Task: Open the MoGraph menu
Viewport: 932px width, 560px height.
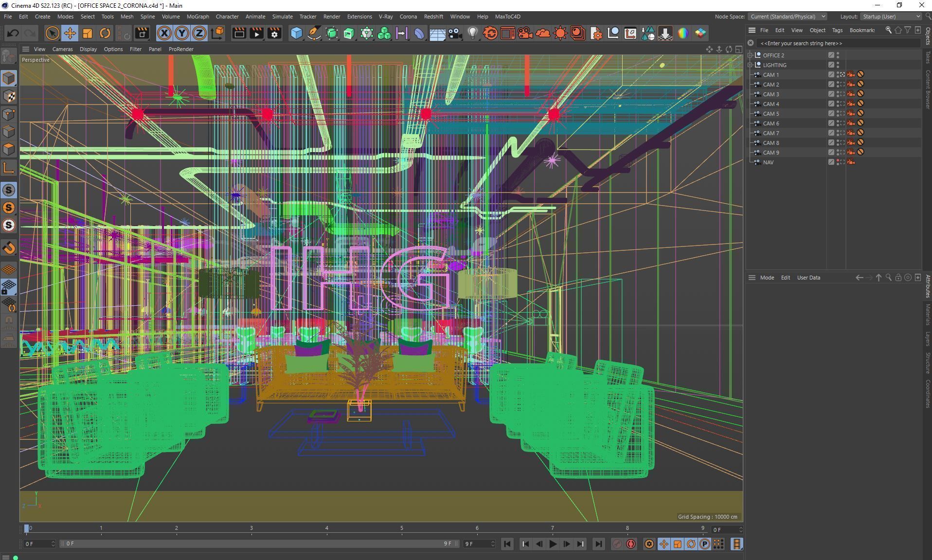Action: [x=197, y=17]
